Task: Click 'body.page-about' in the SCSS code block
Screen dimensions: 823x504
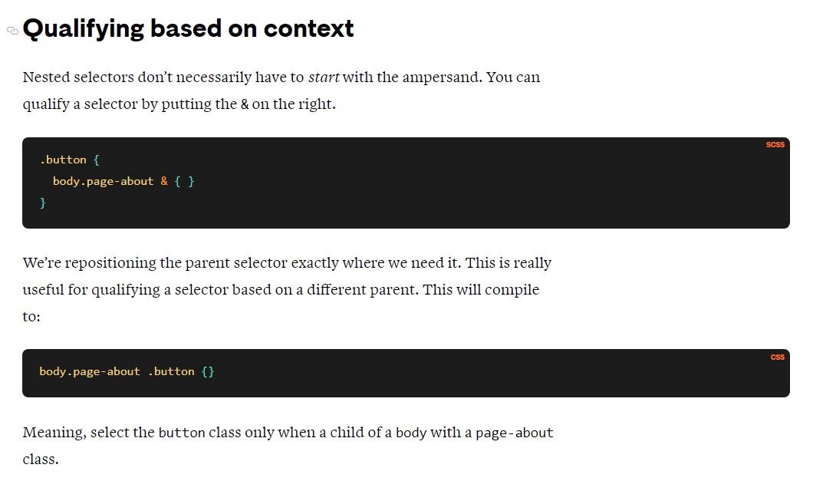Action: tap(103, 181)
